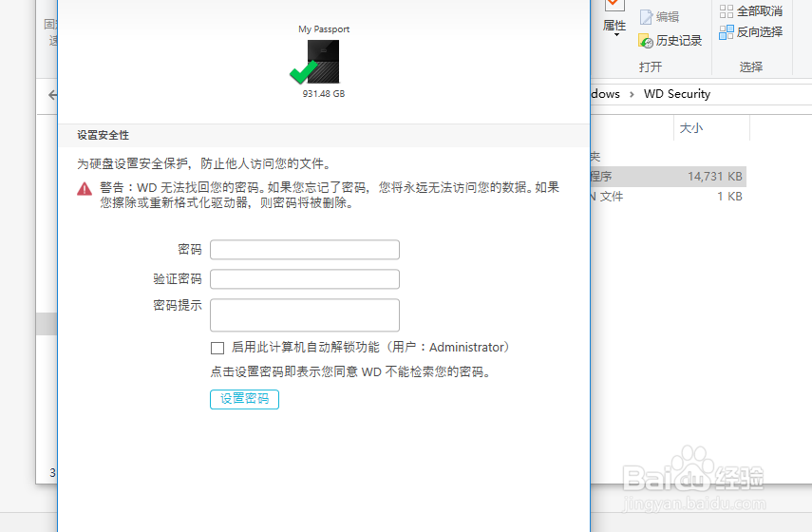The width and height of the screenshot is (812, 532).
Task: Click WD Security in Explorer address path
Action: pyautogui.click(x=677, y=94)
